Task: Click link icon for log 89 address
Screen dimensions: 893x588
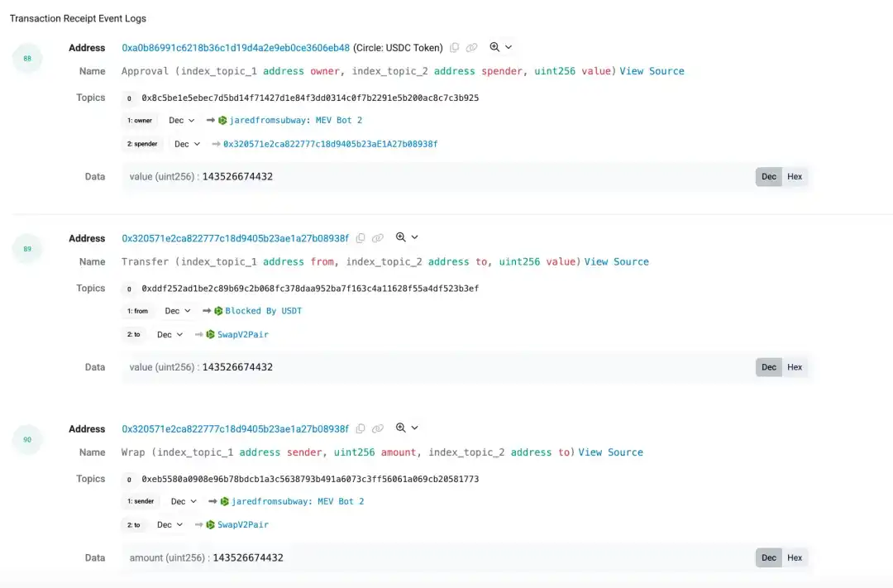Action: (378, 238)
